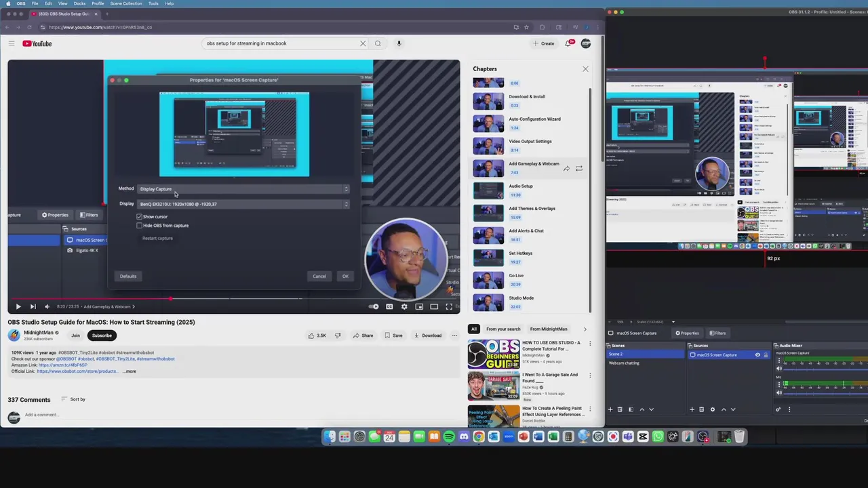
Task: Toggle eye visibility of macOS Screen Capture source
Action: (x=757, y=354)
